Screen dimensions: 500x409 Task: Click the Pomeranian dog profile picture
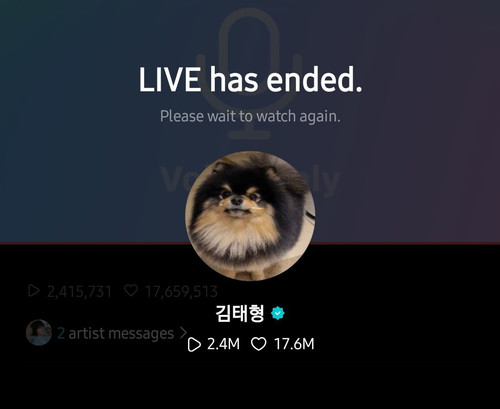(x=250, y=216)
